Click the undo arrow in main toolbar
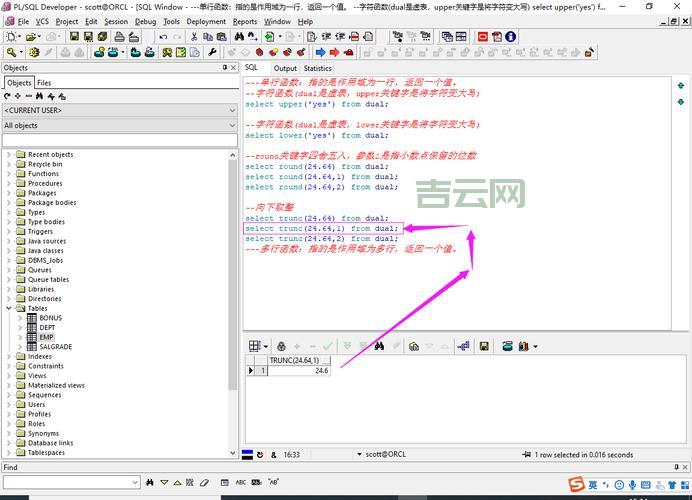The width and height of the screenshot is (692, 500). (163, 37)
